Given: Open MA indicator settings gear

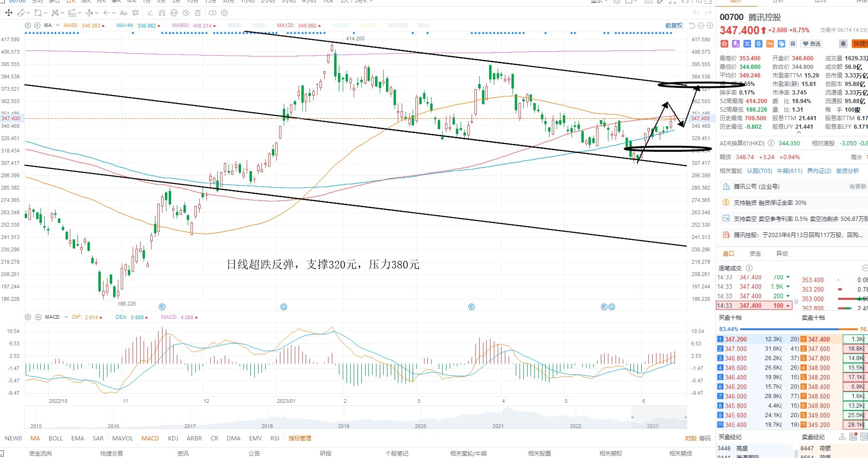Looking at the screenshot, I should click(28, 25).
